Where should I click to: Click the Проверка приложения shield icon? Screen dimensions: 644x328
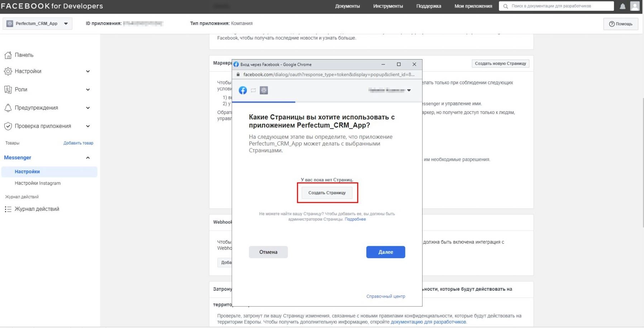(8, 126)
